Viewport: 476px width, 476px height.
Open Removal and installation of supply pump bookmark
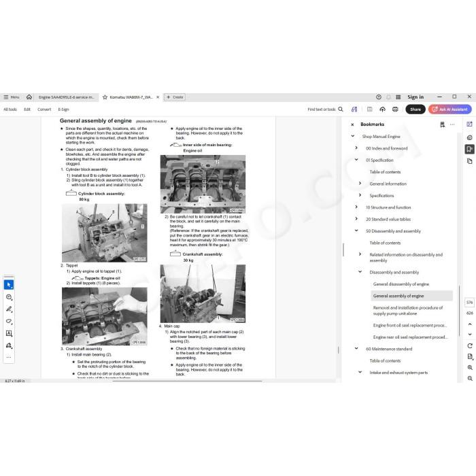pyautogui.click(x=408, y=311)
